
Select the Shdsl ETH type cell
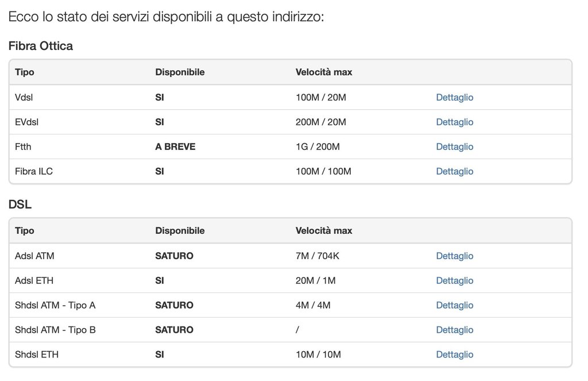click(x=37, y=355)
